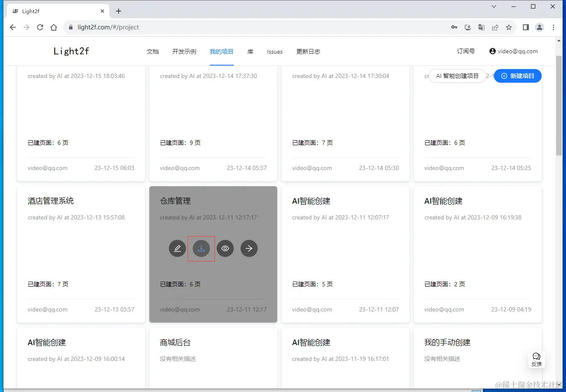Open the 反馈 feedback widget
566x392 pixels.
point(537,360)
